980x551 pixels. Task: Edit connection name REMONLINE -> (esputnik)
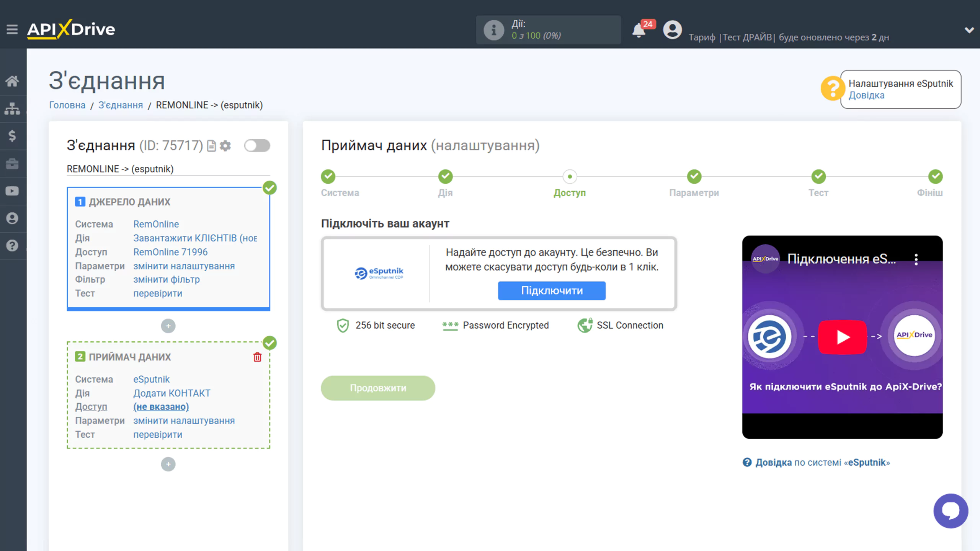point(168,169)
